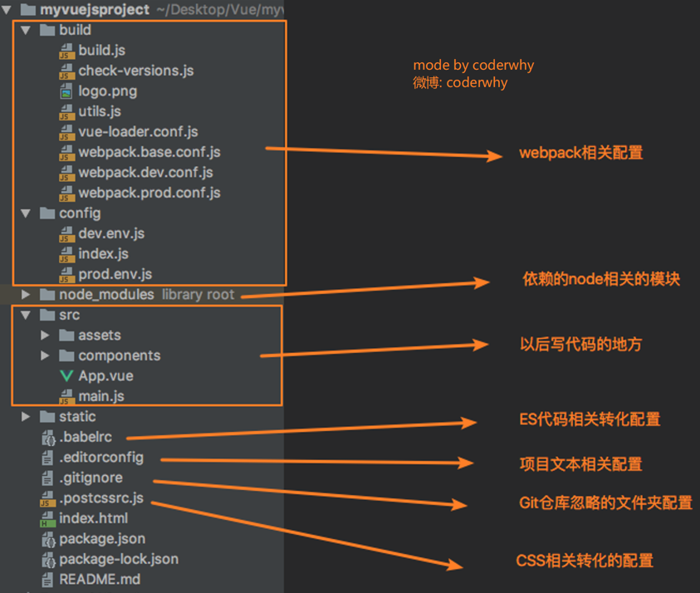The width and height of the screenshot is (700, 593).
Task: Select the src folder label
Action: click(x=69, y=316)
